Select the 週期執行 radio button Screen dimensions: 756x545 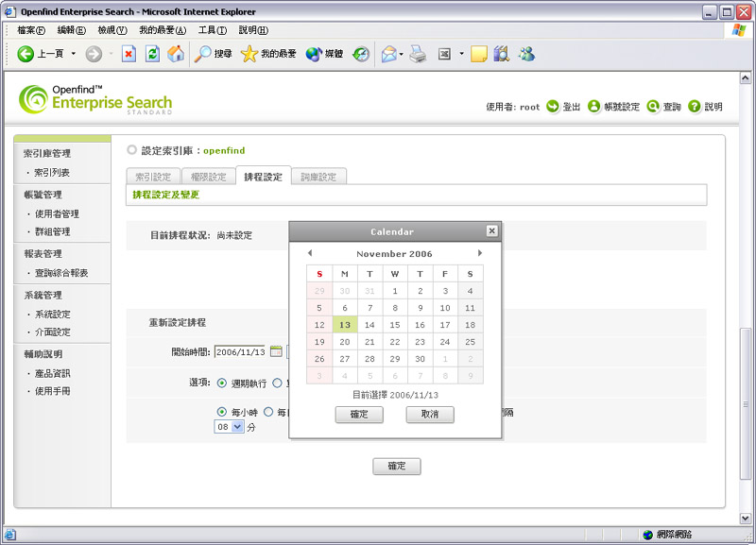[222, 383]
